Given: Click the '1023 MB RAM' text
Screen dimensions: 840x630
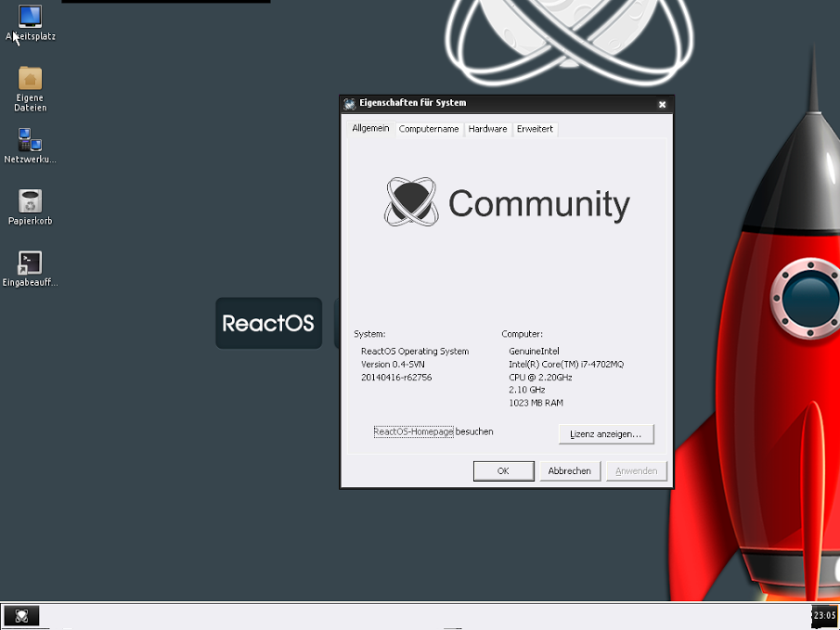Looking at the screenshot, I should [536, 403].
